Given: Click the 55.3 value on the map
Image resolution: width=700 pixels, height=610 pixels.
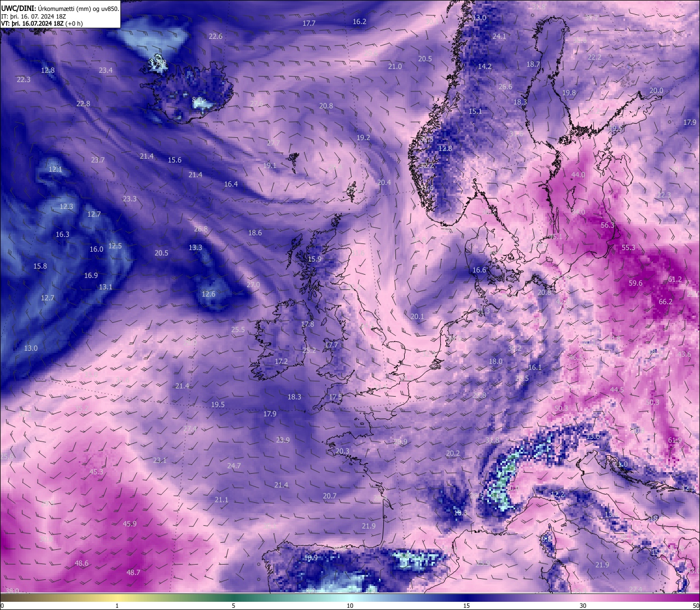Looking at the screenshot, I should [628, 247].
